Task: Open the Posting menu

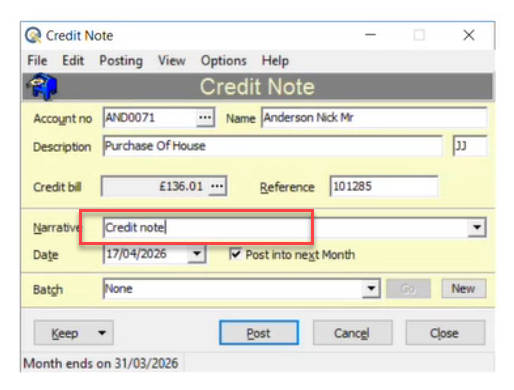Action: point(121,61)
